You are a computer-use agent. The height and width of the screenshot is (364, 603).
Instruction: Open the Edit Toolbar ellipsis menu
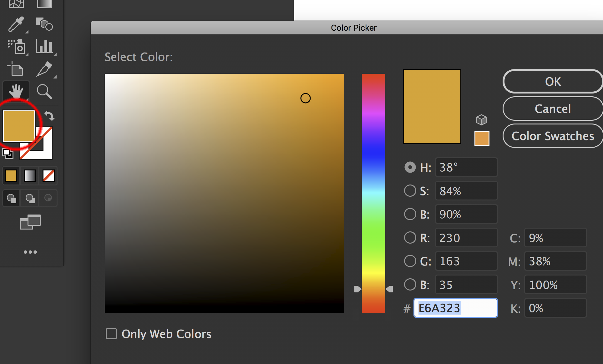click(30, 252)
